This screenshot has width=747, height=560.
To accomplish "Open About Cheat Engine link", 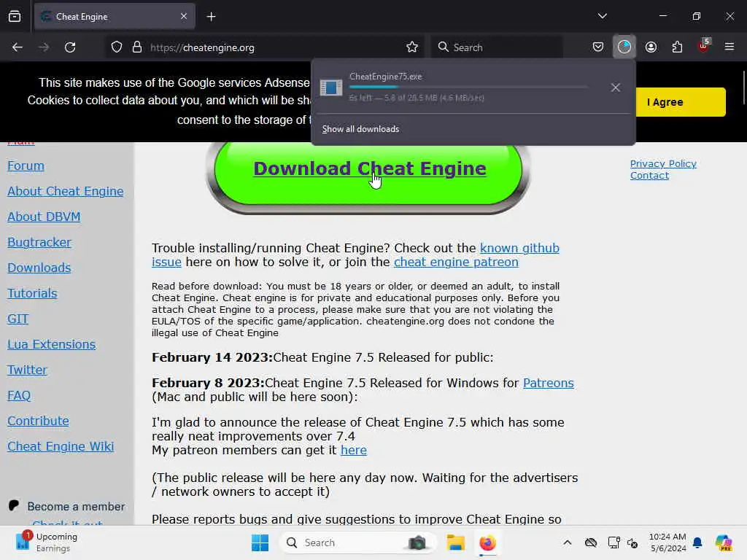I will (65, 192).
